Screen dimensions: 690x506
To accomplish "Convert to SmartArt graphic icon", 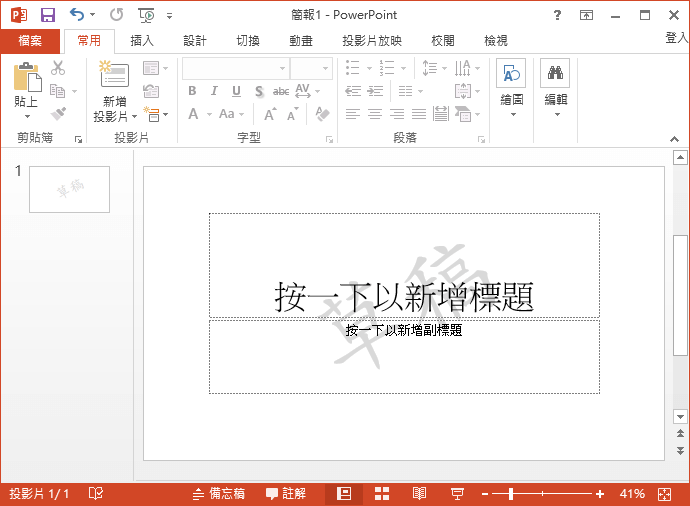I will pyautogui.click(x=467, y=114).
